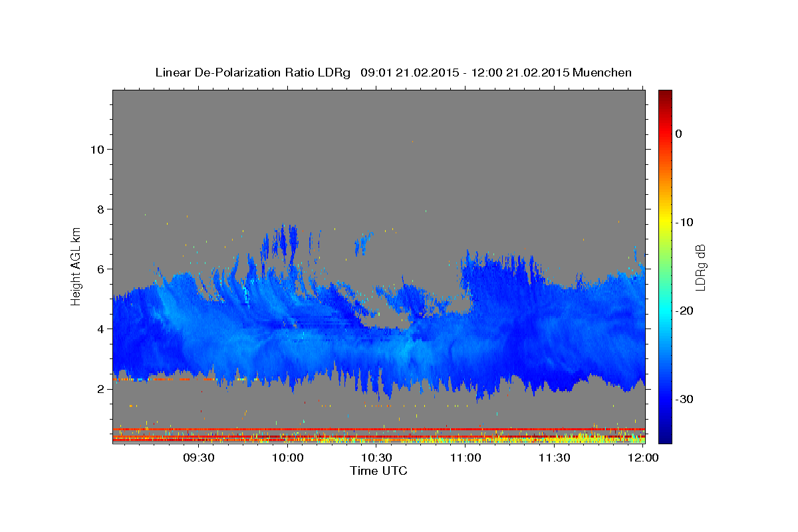Click the 'Time UTC' axis label
The width and height of the screenshot is (798, 532).
(378, 471)
